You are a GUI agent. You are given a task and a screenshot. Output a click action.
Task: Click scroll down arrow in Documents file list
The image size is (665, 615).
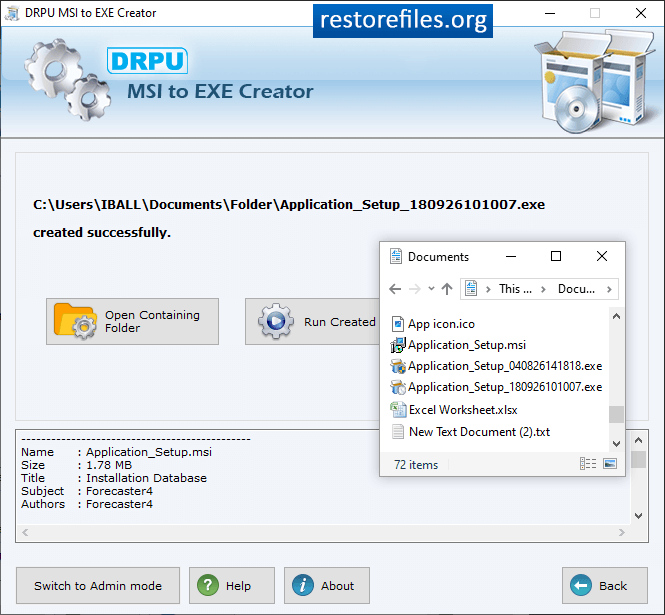[617, 444]
